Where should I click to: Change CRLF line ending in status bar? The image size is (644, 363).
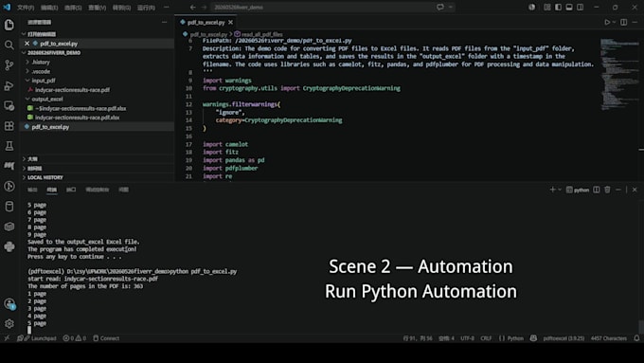click(486, 338)
